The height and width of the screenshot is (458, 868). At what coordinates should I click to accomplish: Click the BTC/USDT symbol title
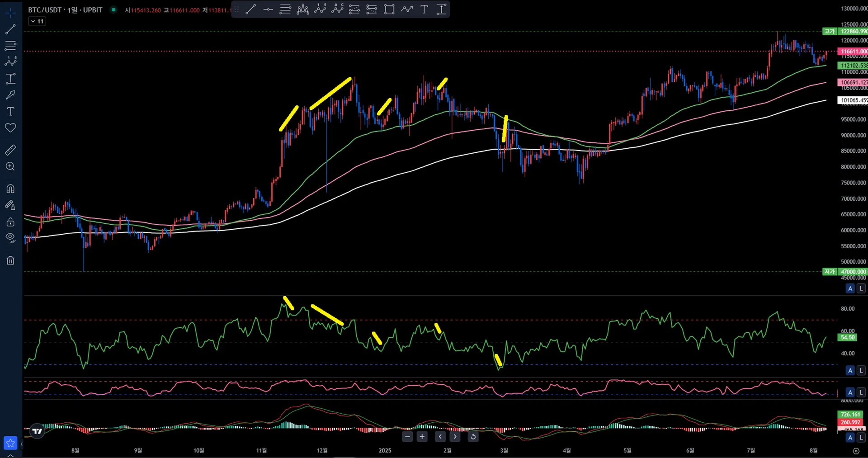[65, 10]
